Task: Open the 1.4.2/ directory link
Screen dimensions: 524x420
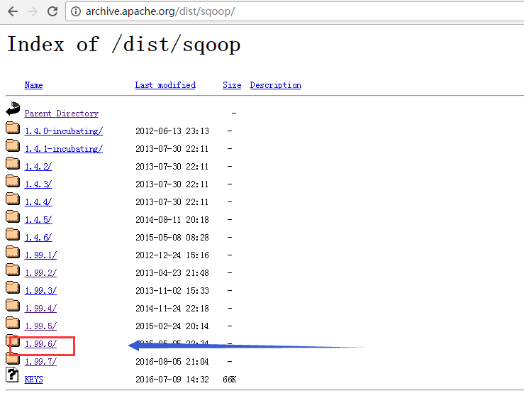Action: click(38, 167)
